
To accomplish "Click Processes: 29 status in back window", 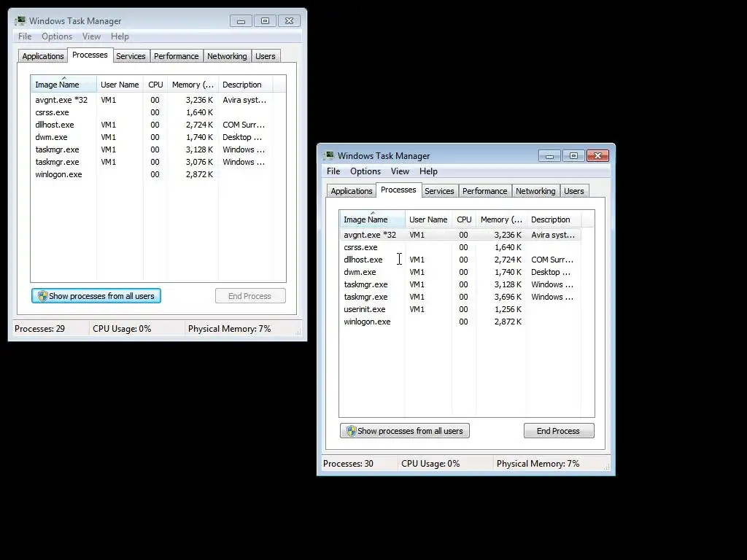I will 39,329.
